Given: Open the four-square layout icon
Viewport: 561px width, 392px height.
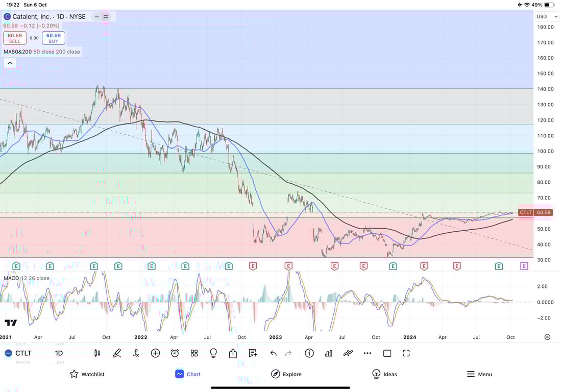Looking at the screenshot, I should [194, 353].
